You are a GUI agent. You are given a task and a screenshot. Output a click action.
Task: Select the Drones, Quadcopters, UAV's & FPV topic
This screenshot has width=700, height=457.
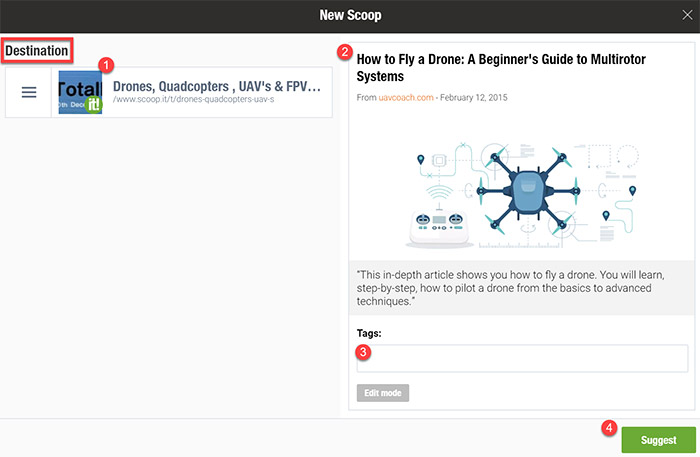click(x=216, y=87)
